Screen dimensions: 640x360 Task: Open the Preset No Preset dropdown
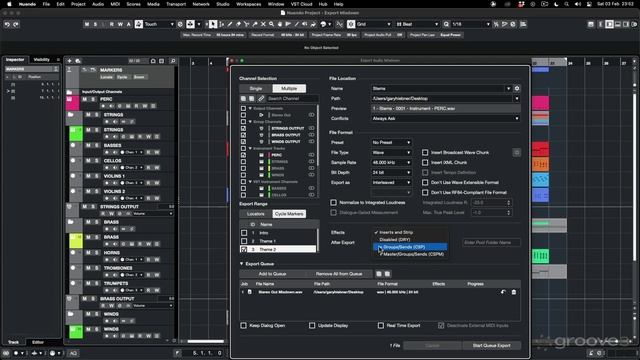coord(391,142)
